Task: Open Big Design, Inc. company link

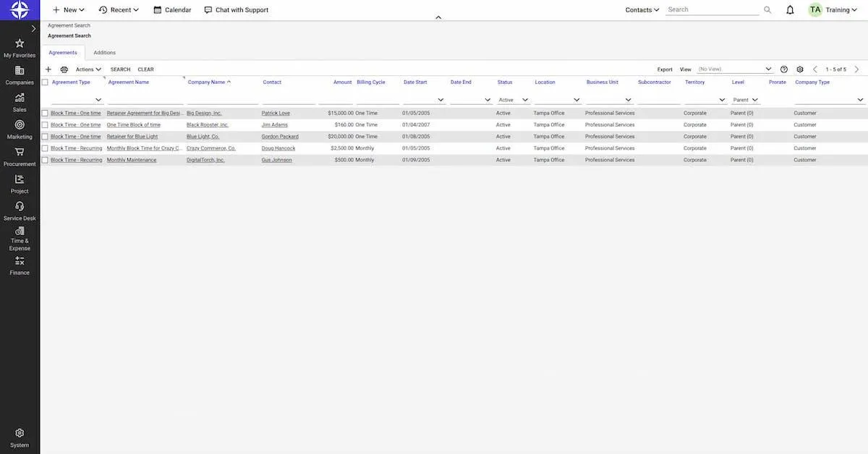Action: [204, 113]
